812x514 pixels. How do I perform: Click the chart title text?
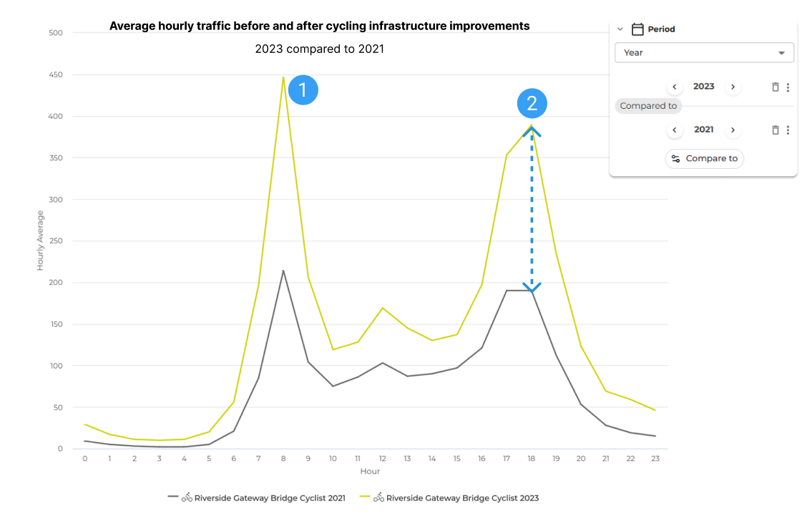319,26
